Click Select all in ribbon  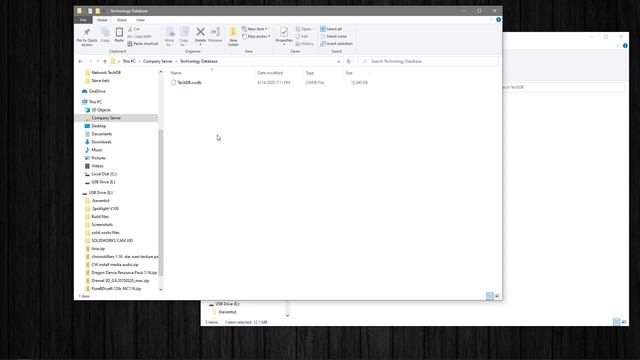[331, 29]
